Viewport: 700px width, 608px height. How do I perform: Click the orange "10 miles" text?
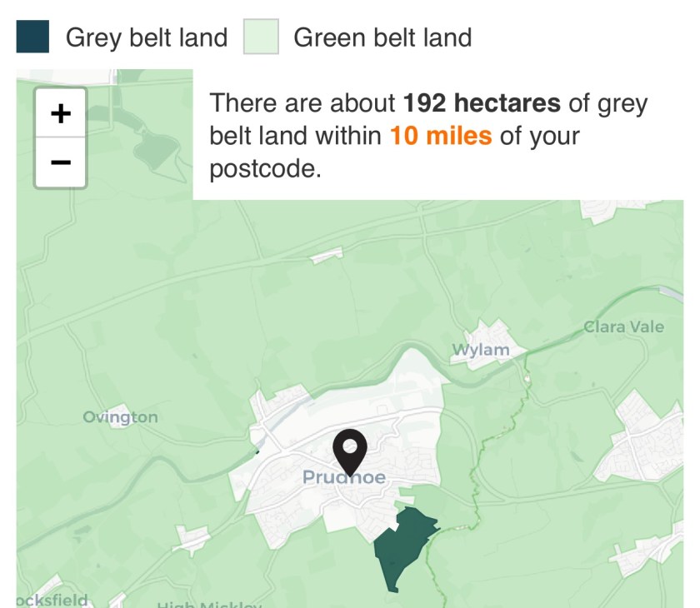click(x=441, y=136)
